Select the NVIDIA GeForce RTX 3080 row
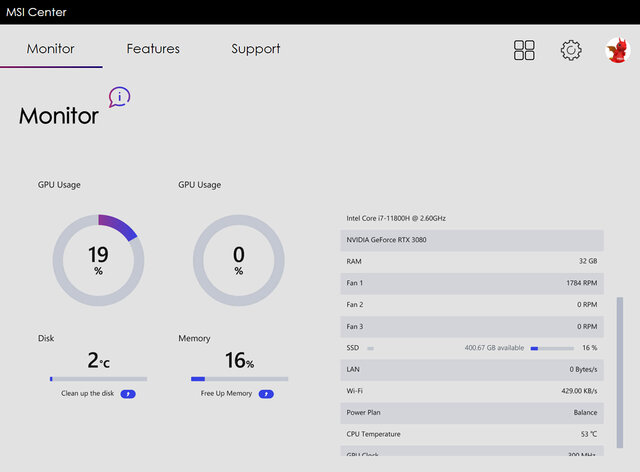 pyautogui.click(x=471, y=240)
